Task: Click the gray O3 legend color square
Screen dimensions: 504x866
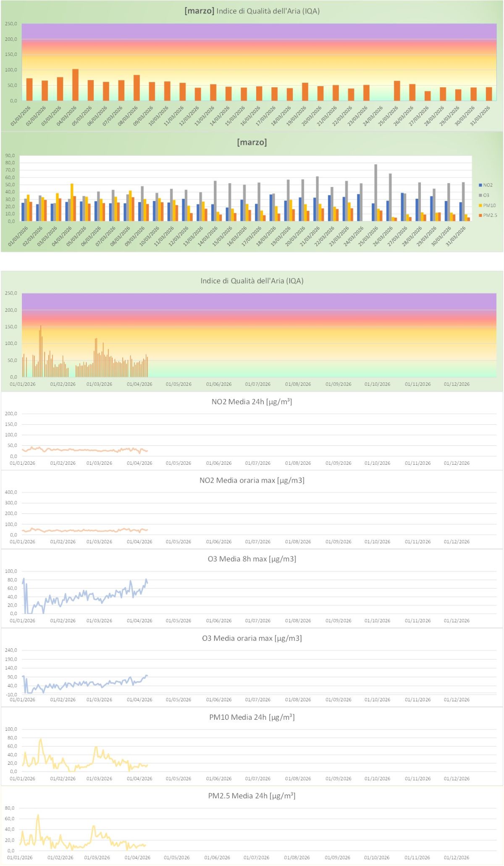Action: coord(480,195)
